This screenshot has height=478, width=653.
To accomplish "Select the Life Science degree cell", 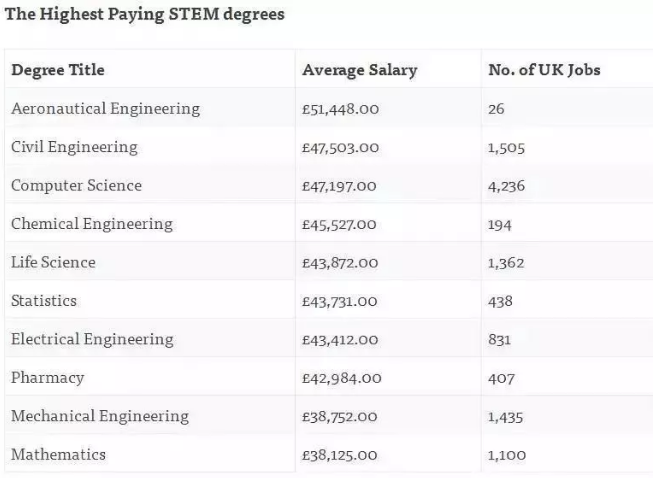I will click(53, 262).
